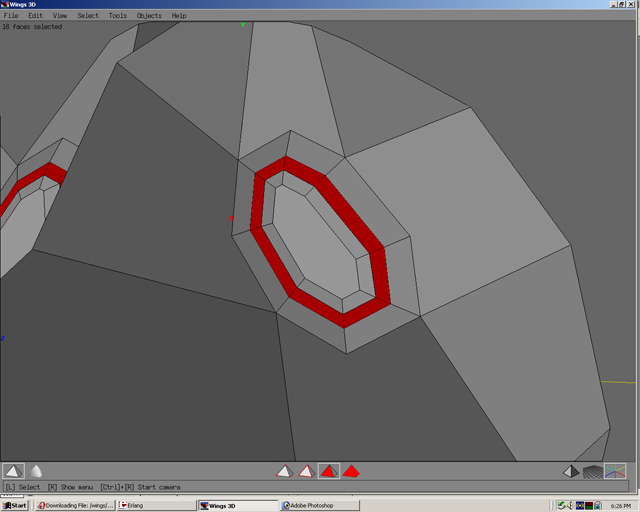The width and height of the screenshot is (640, 512).
Task: Open the Help menu
Action: click(179, 16)
